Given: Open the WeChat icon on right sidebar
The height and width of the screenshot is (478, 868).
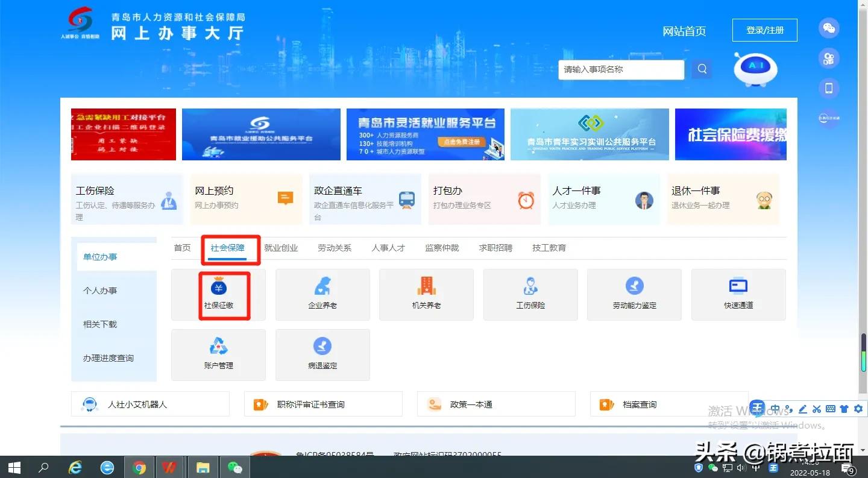Looking at the screenshot, I should pos(829,28).
